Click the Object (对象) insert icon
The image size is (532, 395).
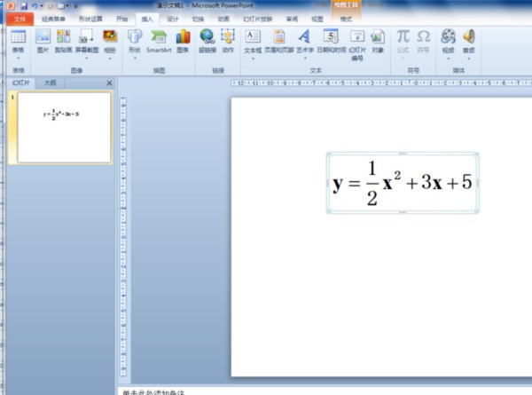click(379, 37)
